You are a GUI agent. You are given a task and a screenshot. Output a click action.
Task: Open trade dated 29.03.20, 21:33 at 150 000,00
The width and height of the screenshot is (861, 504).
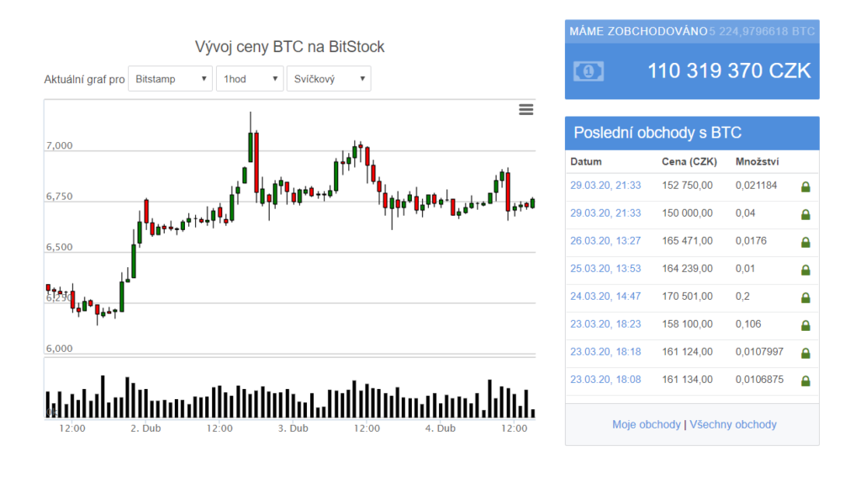tap(605, 213)
